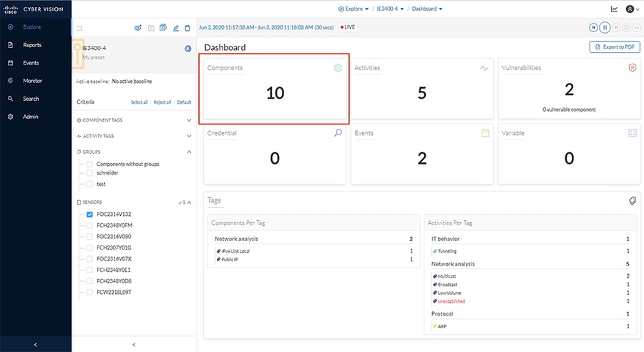Open the Search page in sidebar
The width and height of the screenshot is (644, 352).
click(31, 99)
